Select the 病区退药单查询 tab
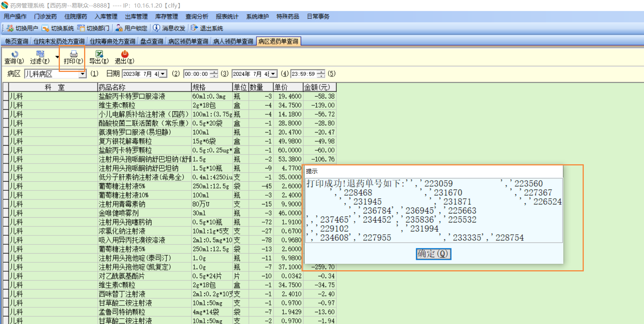The height and width of the screenshot is (324, 644). [278, 41]
